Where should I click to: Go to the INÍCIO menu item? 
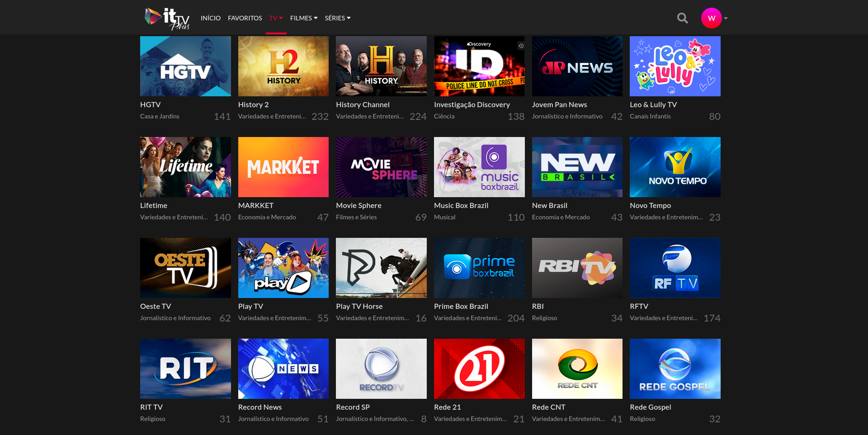point(211,18)
